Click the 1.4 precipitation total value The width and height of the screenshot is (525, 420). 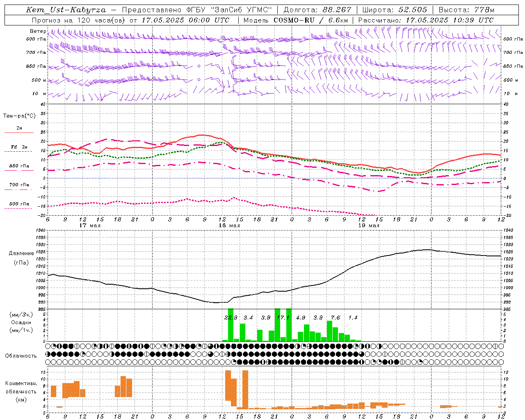pyautogui.click(x=353, y=318)
